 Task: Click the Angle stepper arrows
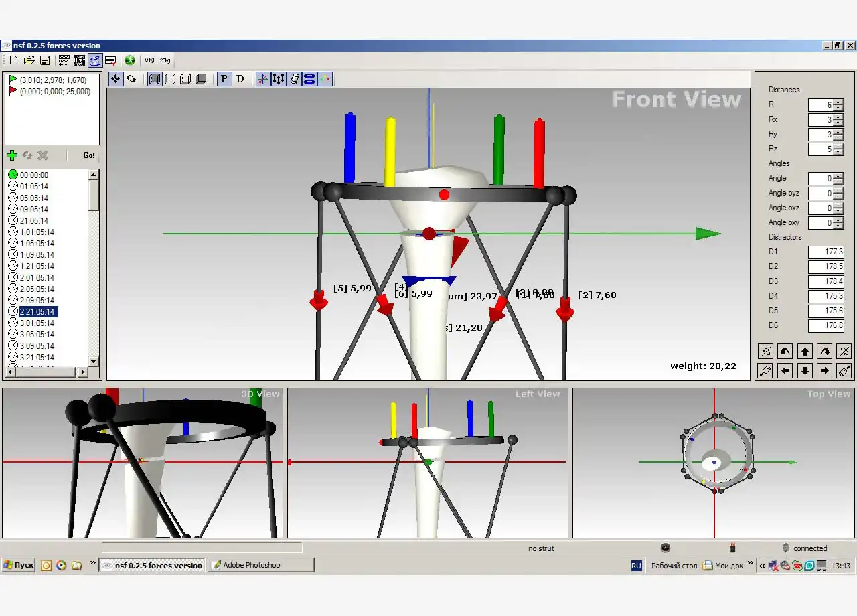pos(838,179)
